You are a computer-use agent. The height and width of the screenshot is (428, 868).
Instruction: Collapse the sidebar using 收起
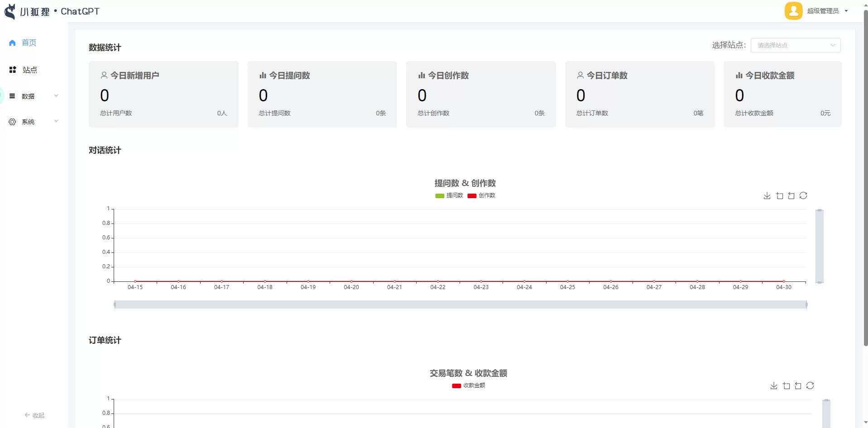pyautogui.click(x=34, y=415)
